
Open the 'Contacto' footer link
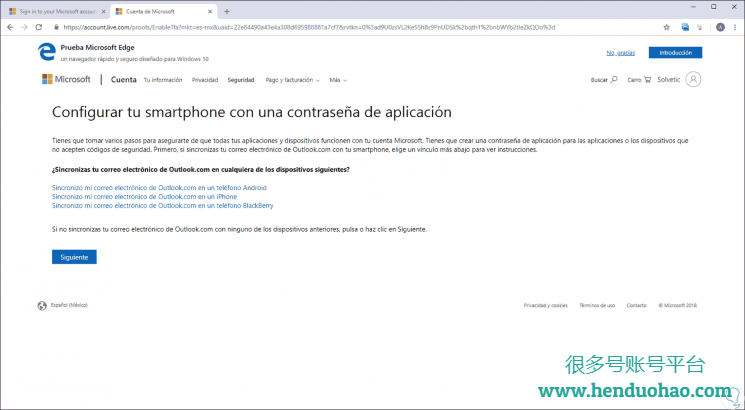point(636,305)
